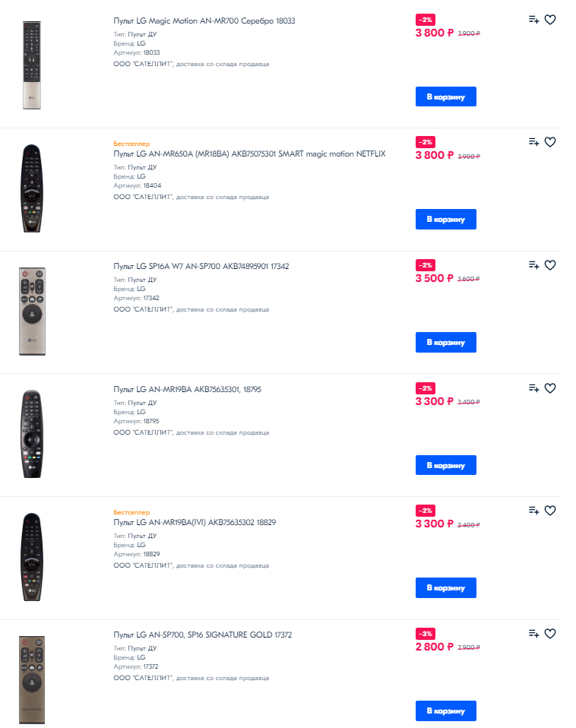Add SP16A W7 remote to comparison list
The image size is (576, 728).
coord(533,264)
